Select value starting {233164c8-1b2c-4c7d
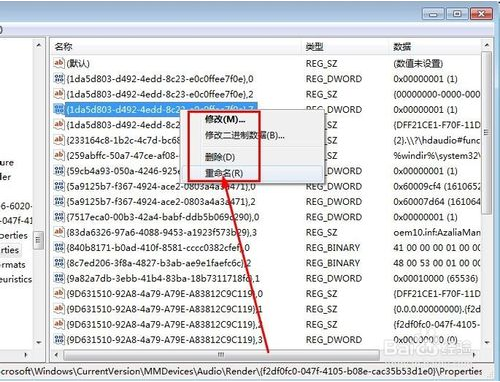 [x=123, y=140]
